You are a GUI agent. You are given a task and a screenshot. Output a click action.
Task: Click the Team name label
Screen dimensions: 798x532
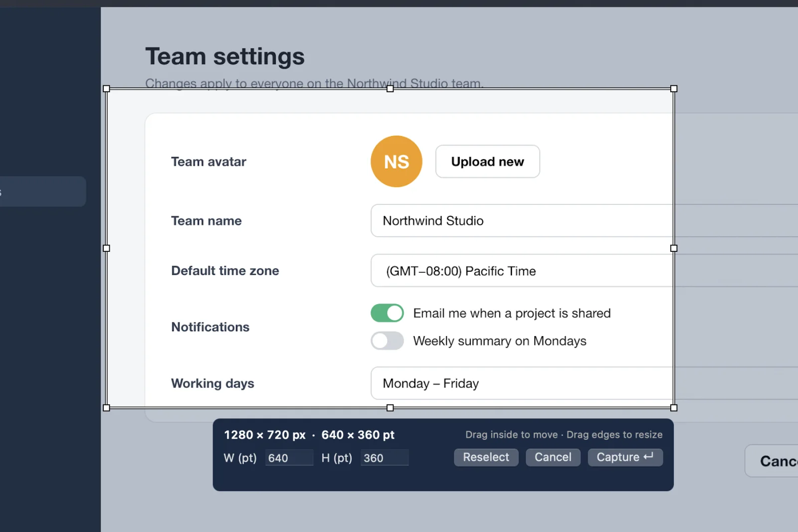click(x=206, y=221)
